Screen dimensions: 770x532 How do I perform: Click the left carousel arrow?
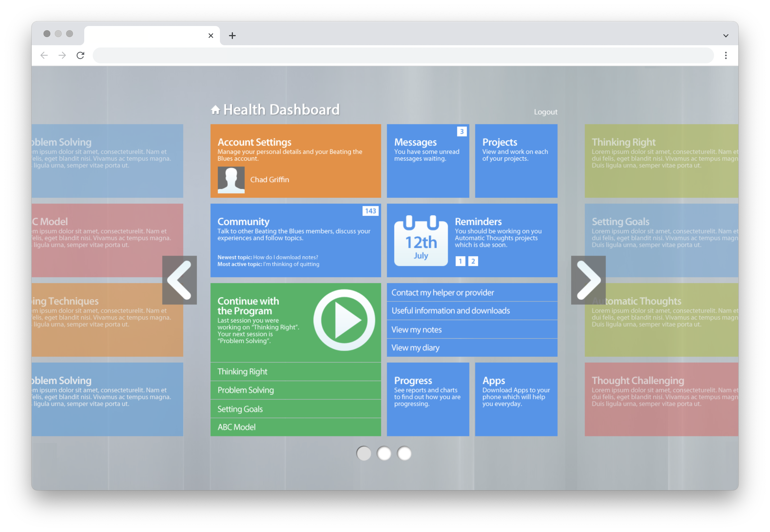pos(179,280)
